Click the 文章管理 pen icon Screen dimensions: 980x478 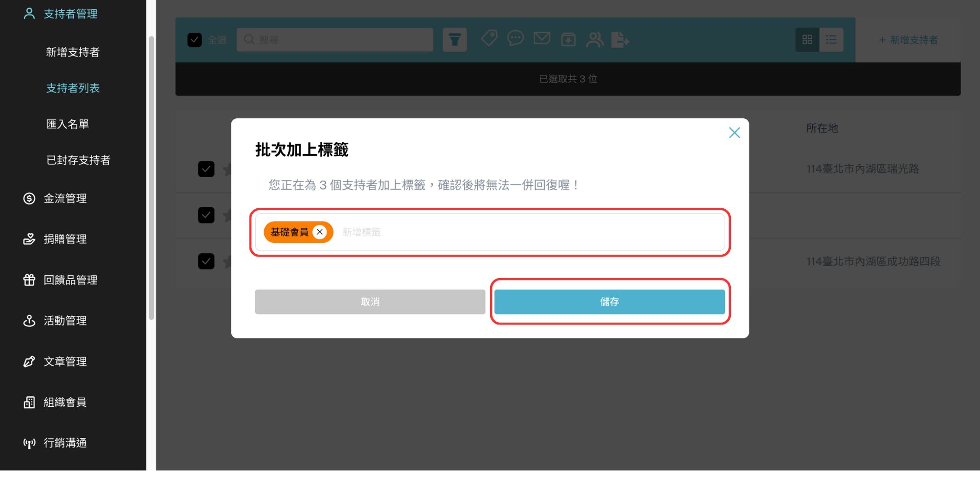coord(29,362)
